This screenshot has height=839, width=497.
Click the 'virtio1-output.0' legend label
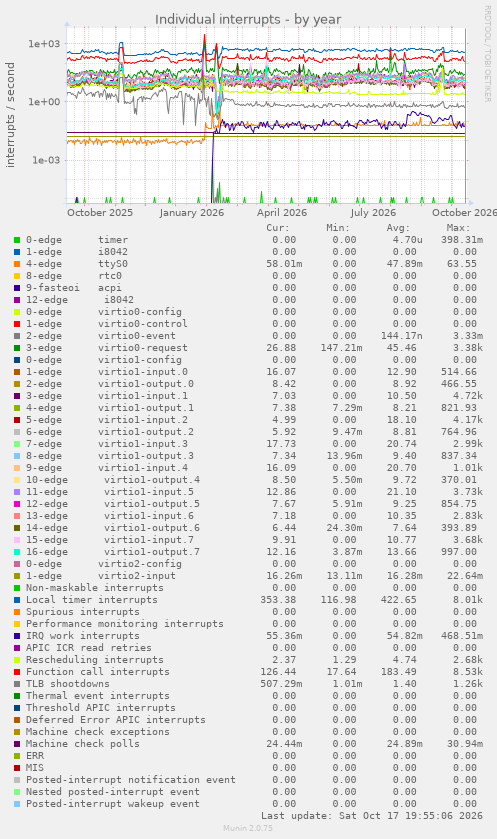[146, 384]
